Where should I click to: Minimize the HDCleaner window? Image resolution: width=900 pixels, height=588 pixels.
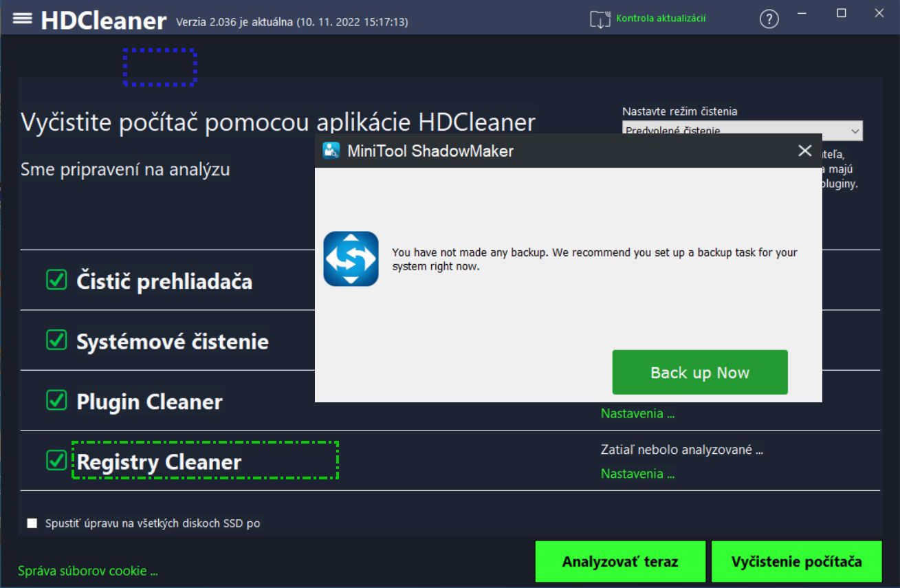click(x=804, y=13)
